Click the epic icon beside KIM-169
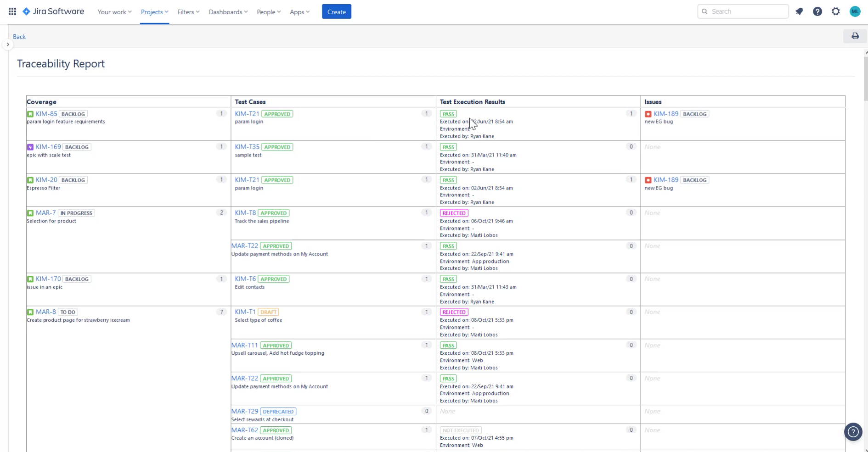Viewport: 868px width, 452px height. (x=30, y=146)
